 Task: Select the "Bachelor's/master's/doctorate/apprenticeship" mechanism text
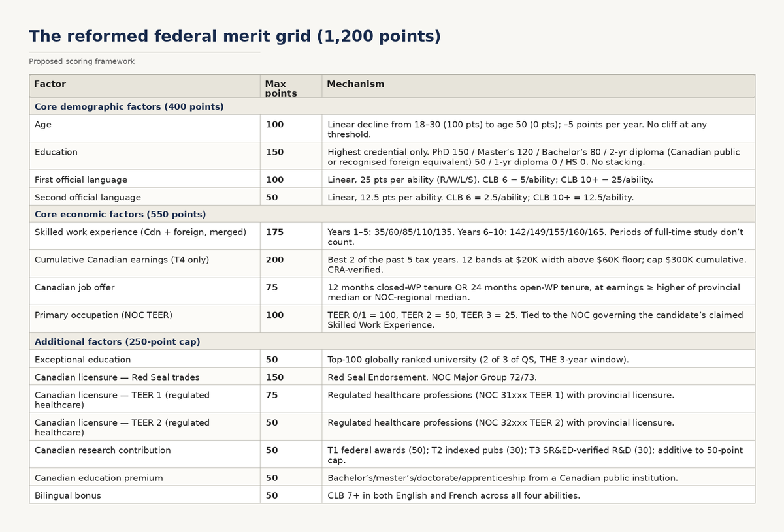point(502,478)
